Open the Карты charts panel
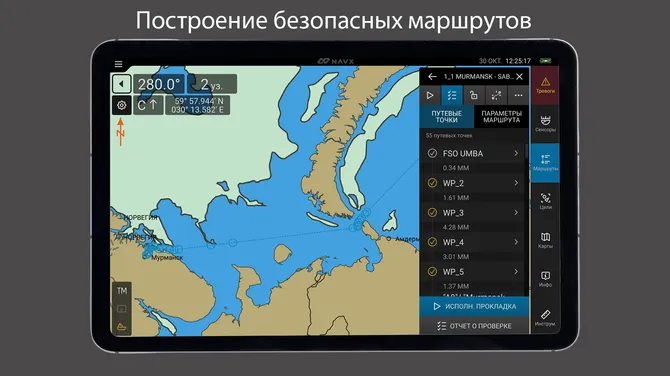 tap(545, 240)
